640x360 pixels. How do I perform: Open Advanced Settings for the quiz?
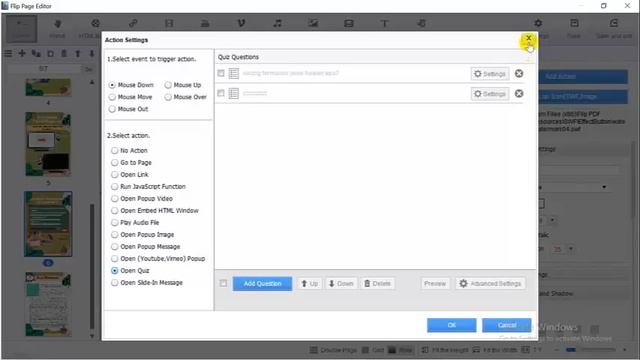tap(490, 284)
